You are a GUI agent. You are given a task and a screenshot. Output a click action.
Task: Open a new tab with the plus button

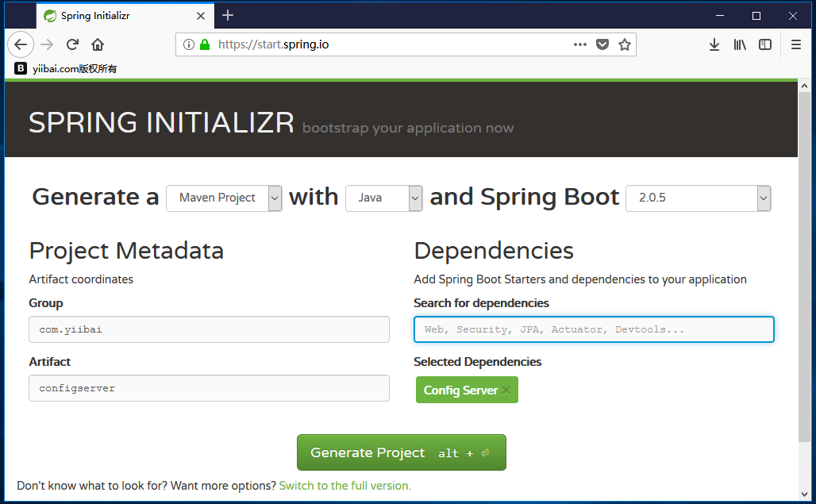point(228,15)
